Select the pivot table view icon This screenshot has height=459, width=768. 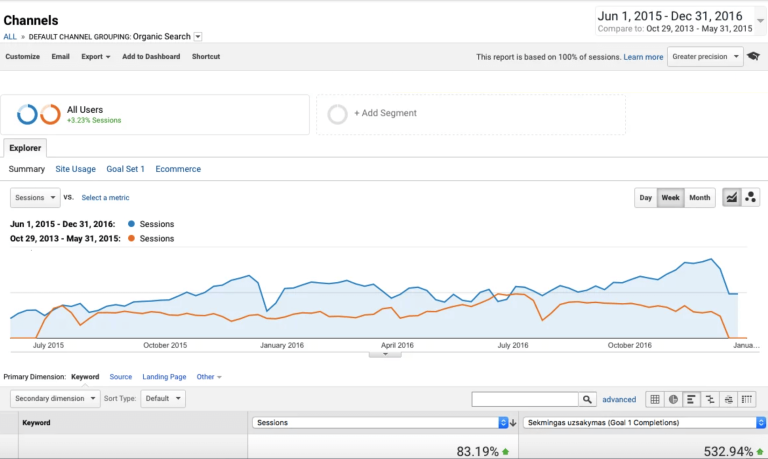(746, 399)
